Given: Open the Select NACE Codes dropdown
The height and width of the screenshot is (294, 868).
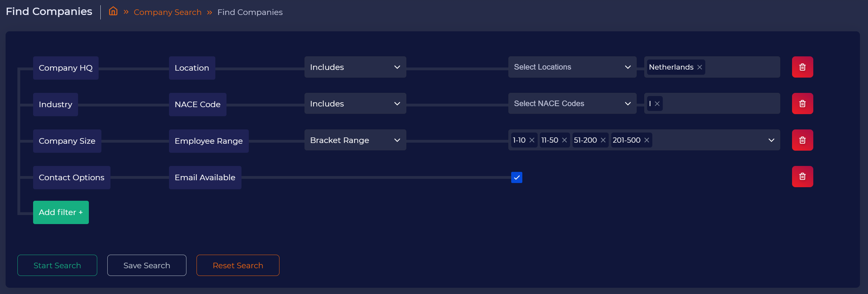Looking at the screenshot, I should coord(572,104).
